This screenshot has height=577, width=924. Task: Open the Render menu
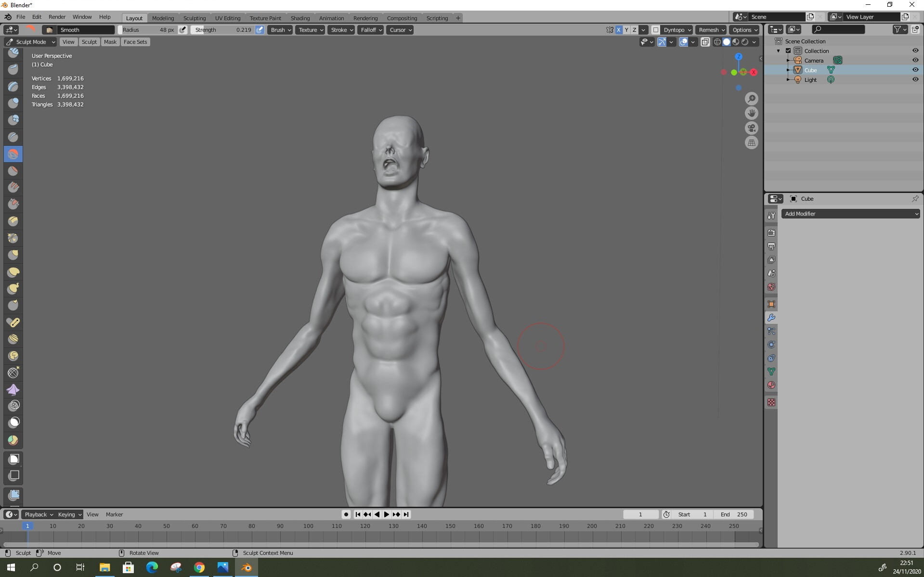point(57,17)
